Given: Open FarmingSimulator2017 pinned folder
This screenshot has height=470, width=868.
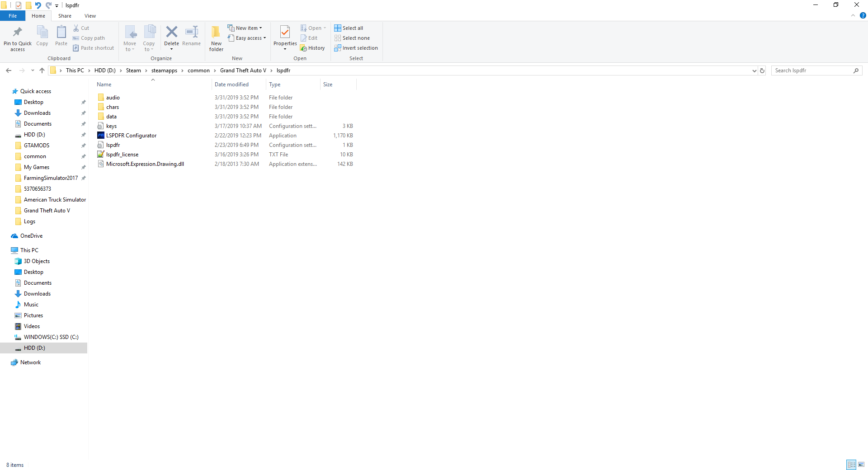Looking at the screenshot, I should tap(51, 178).
